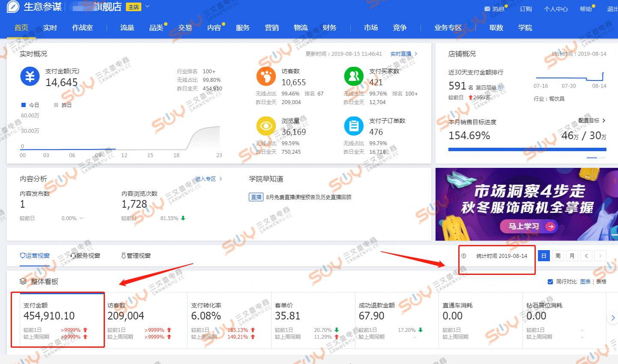Open the 业务专区 tab

(x=448, y=27)
